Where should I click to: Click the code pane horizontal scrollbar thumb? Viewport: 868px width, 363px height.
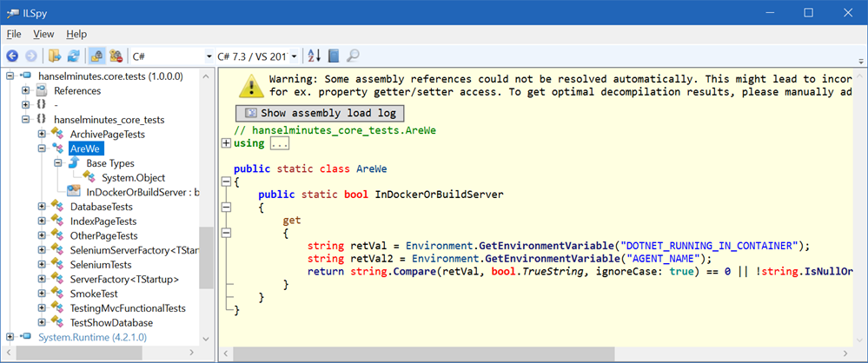coord(425,353)
